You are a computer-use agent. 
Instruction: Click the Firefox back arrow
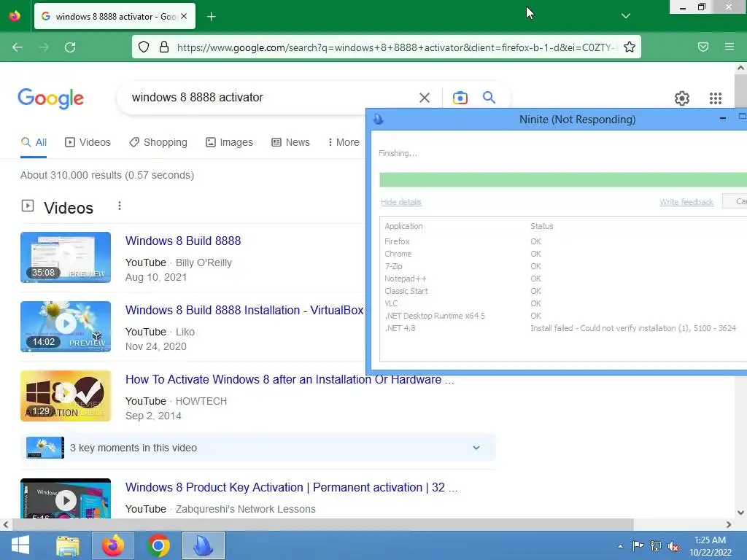point(18,47)
